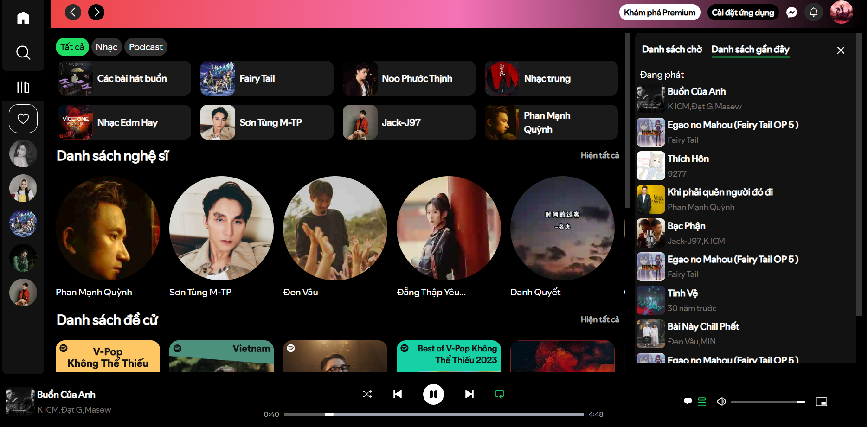Adjust the volume slider

[x=768, y=402]
